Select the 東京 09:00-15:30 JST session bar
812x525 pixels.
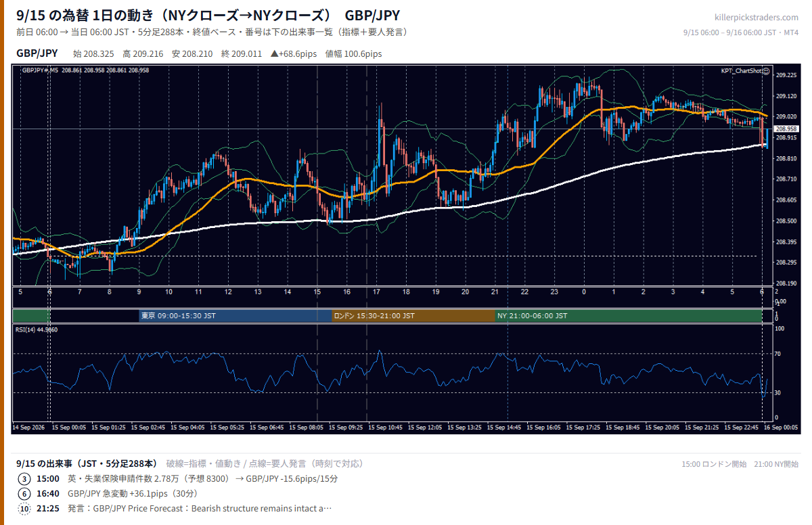pyautogui.click(x=235, y=315)
